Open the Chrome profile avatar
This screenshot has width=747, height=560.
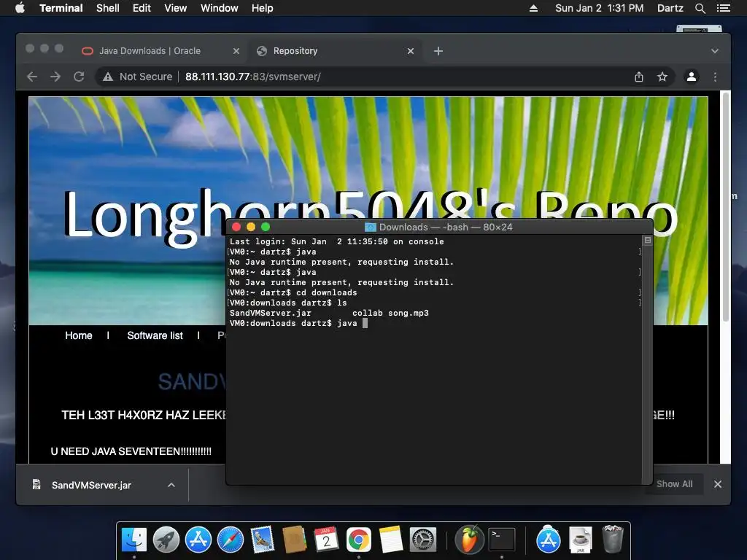tap(692, 77)
